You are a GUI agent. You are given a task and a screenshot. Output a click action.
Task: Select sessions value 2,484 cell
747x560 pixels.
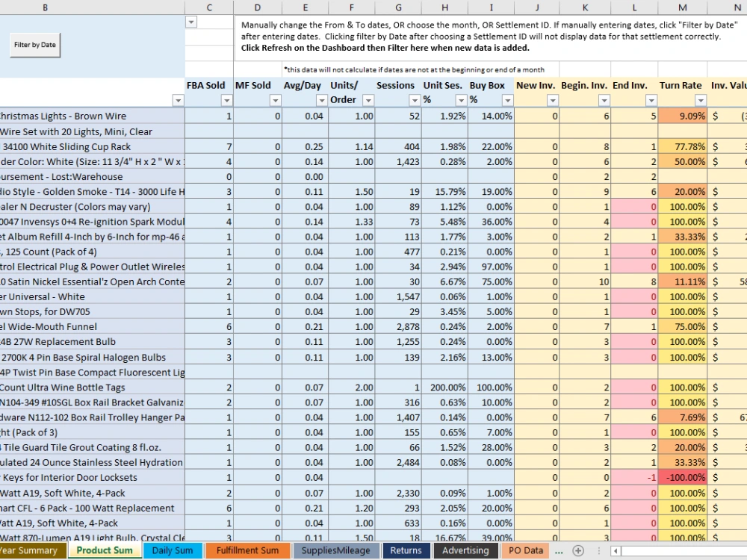tap(398, 462)
